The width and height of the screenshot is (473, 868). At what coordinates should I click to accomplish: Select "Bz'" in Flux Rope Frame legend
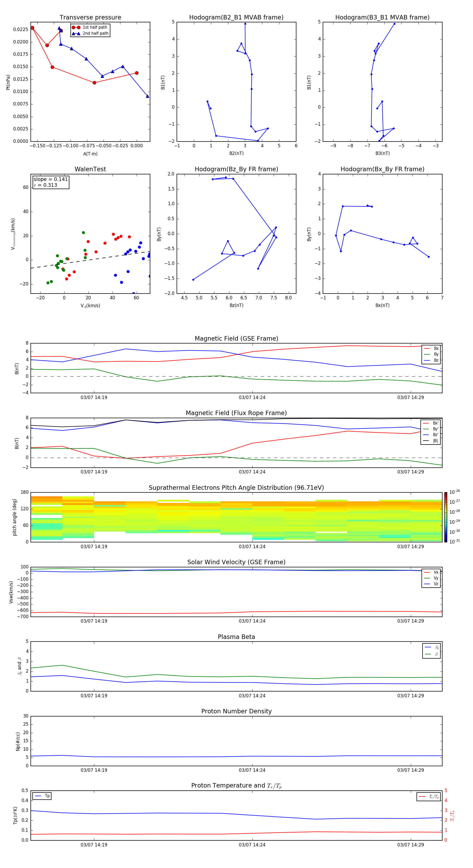pyautogui.click(x=431, y=435)
